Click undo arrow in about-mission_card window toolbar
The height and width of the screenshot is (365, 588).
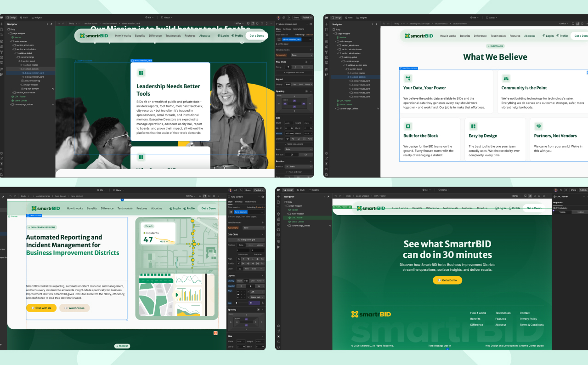(59, 23)
